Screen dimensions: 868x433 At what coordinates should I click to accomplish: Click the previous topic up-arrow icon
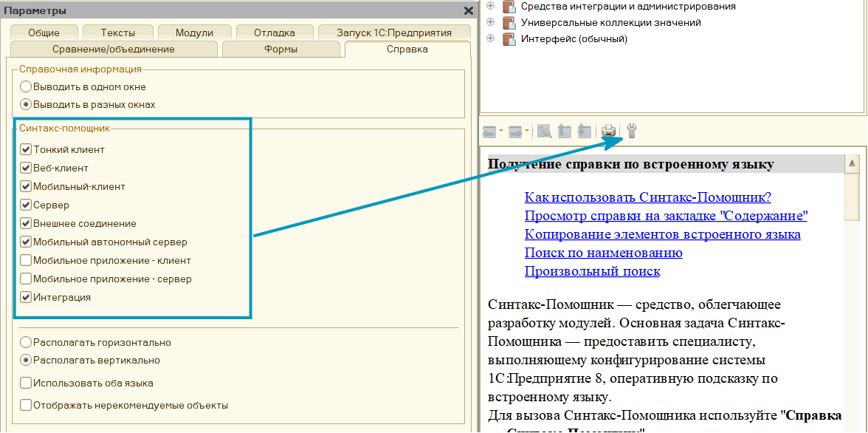point(564,132)
